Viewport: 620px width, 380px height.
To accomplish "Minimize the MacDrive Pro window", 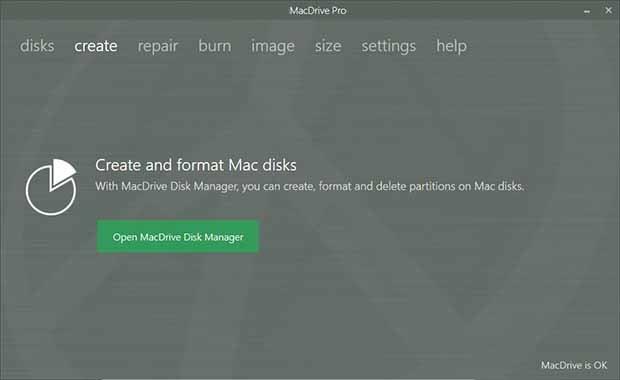I will (587, 11).
